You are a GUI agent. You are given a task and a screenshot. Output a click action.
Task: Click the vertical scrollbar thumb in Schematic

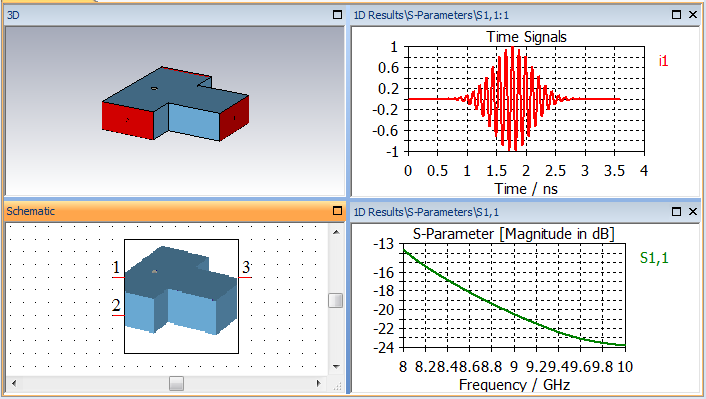pos(335,300)
